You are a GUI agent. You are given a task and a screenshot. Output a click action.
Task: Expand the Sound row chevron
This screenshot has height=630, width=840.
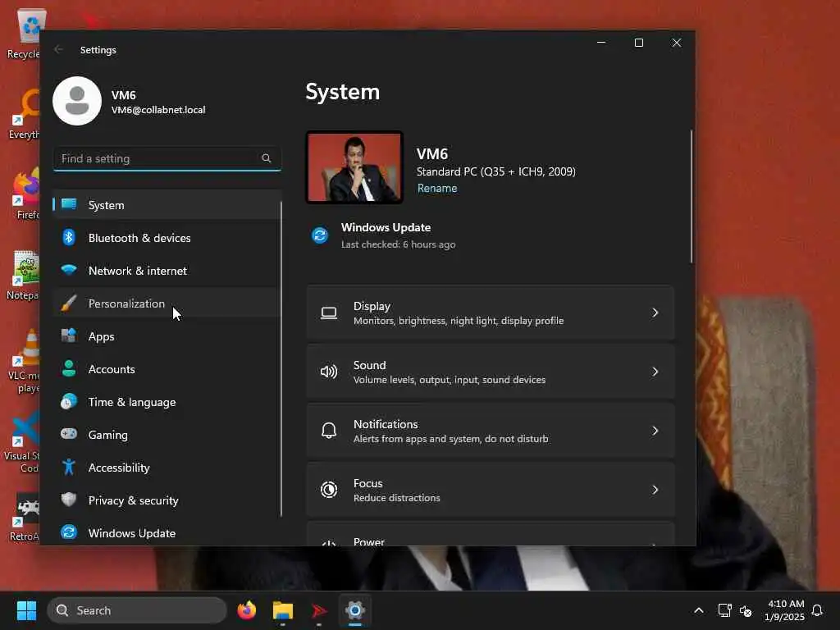(x=655, y=372)
